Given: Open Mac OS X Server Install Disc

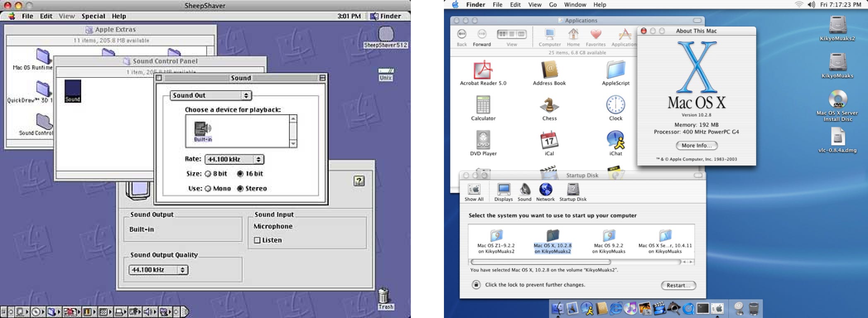Looking at the screenshot, I should click(x=837, y=106).
